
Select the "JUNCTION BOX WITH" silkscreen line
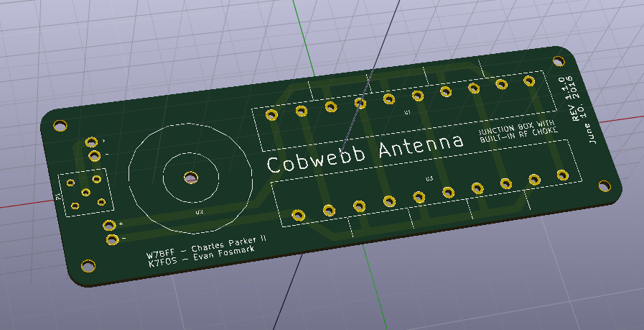click(517, 127)
